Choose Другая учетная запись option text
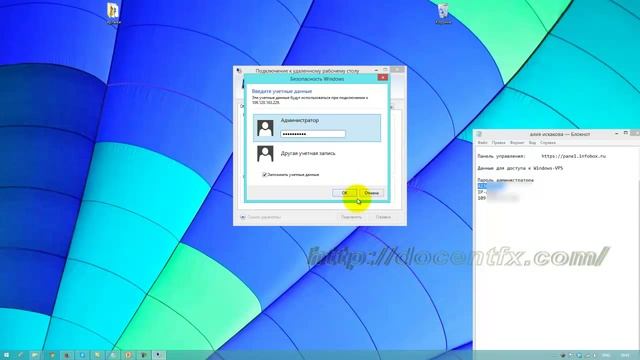The image size is (640, 360). click(x=308, y=153)
